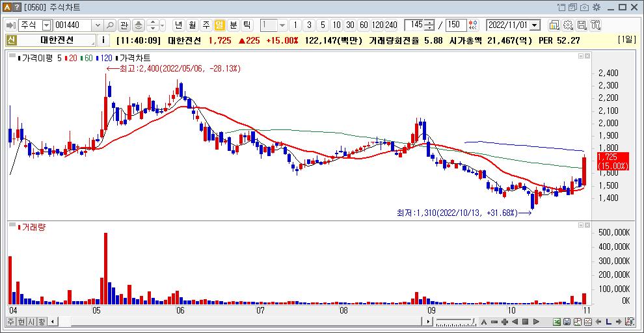The image size is (644, 333).
Task: Click the arrow link icon before 주식 dropdown
Action: tap(12, 25)
